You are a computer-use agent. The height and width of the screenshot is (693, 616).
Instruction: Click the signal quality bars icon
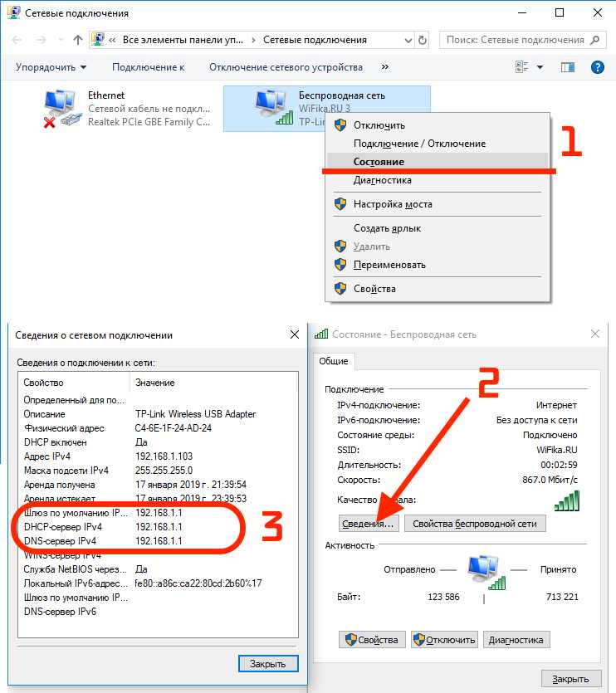click(x=566, y=500)
